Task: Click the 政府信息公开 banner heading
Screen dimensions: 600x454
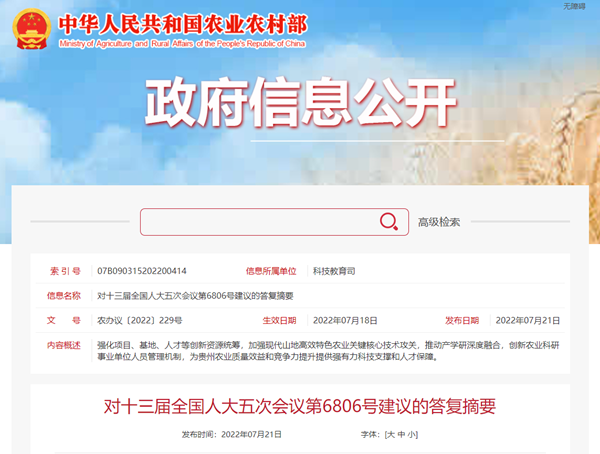Action: [300, 102]
